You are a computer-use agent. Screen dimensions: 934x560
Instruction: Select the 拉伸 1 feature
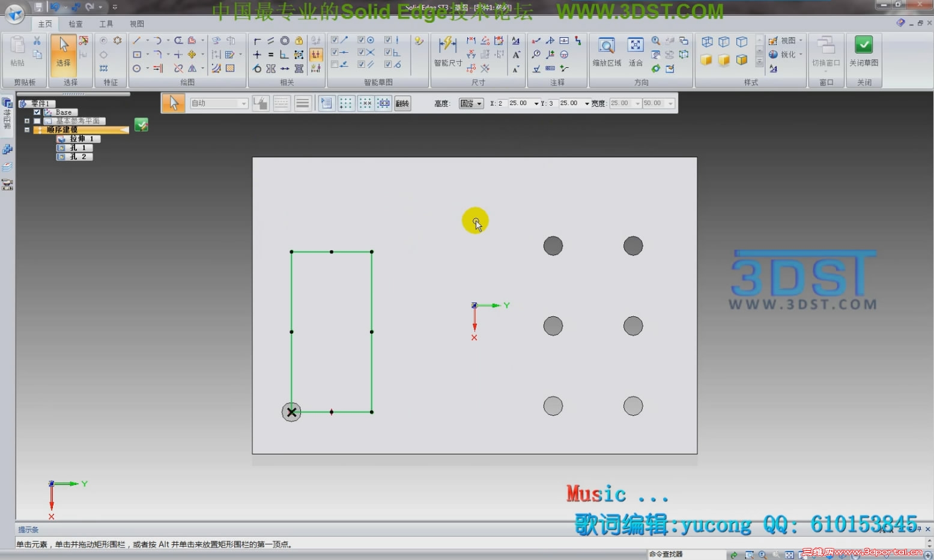(x=78, y=139)
